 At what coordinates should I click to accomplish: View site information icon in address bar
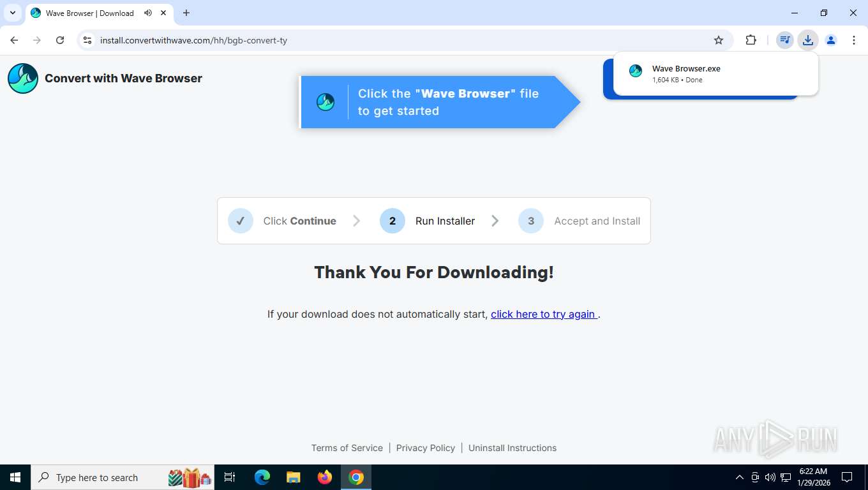(x=87, y=40)
